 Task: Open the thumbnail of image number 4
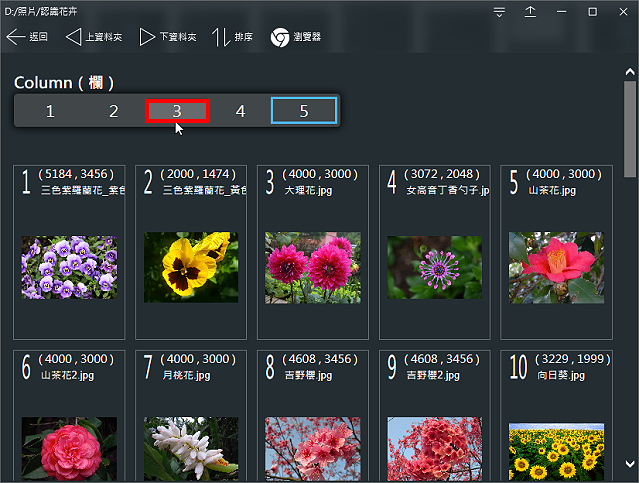435,267
